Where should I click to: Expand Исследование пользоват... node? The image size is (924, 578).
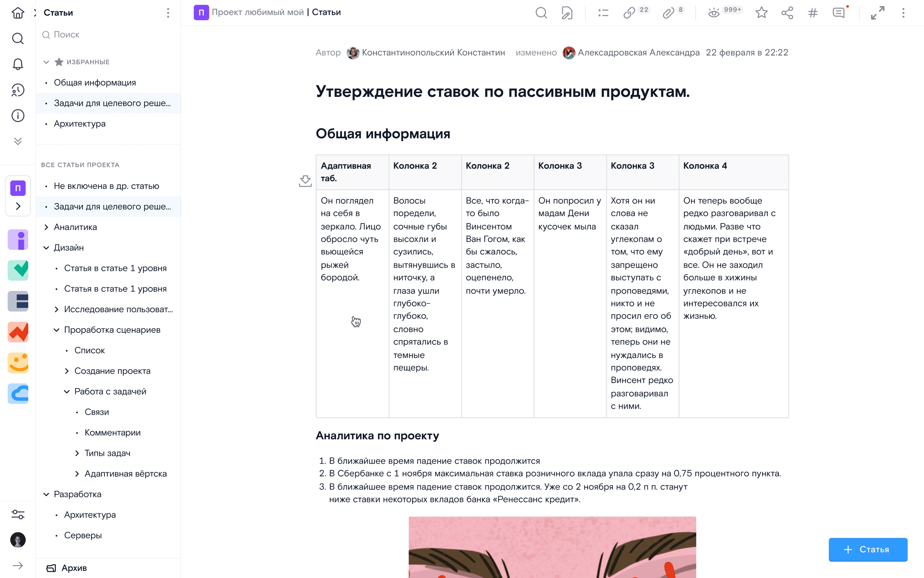[x=57, y=309]
